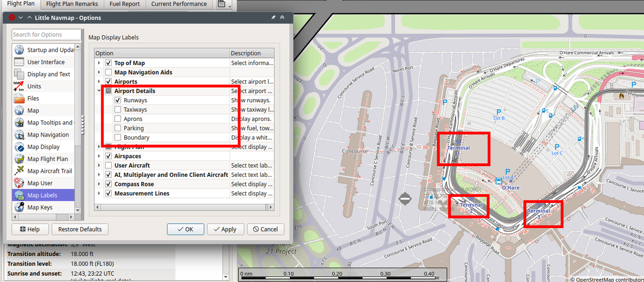The image size is (644, 282).
Task: Open the tab bar dropdown icon after Current Performance
Action: coord(223,5)
